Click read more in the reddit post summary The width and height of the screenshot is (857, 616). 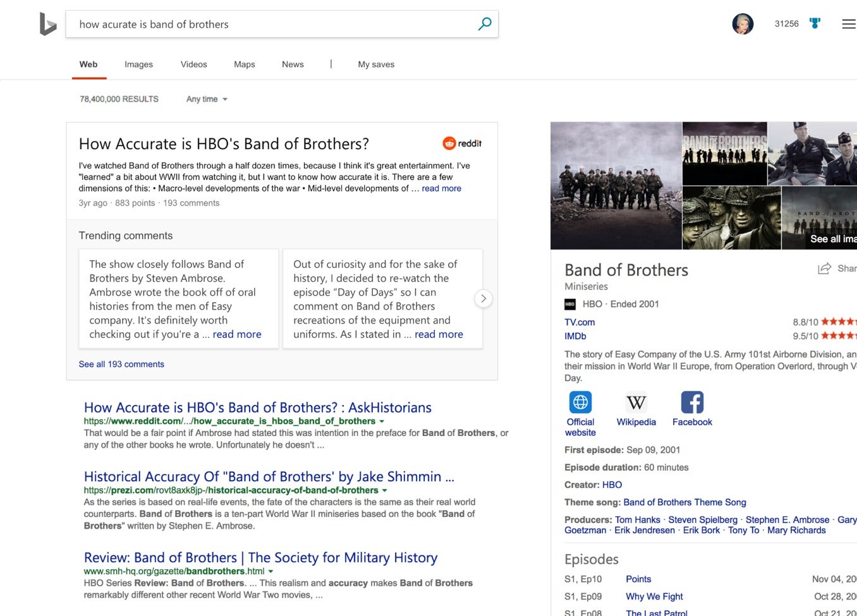[441, 188]
